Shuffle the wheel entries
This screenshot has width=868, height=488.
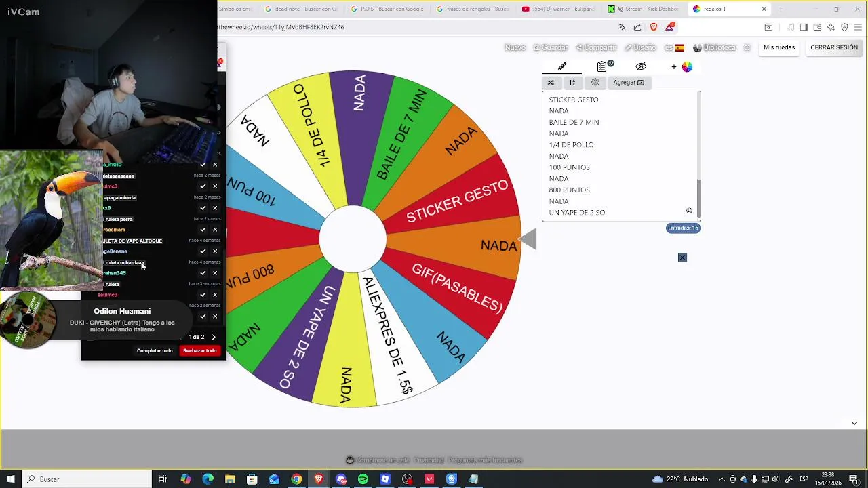551,83
